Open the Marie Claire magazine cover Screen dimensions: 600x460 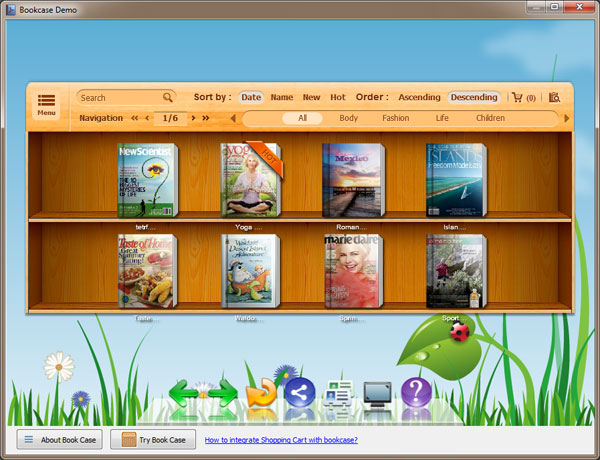(354, 271)
